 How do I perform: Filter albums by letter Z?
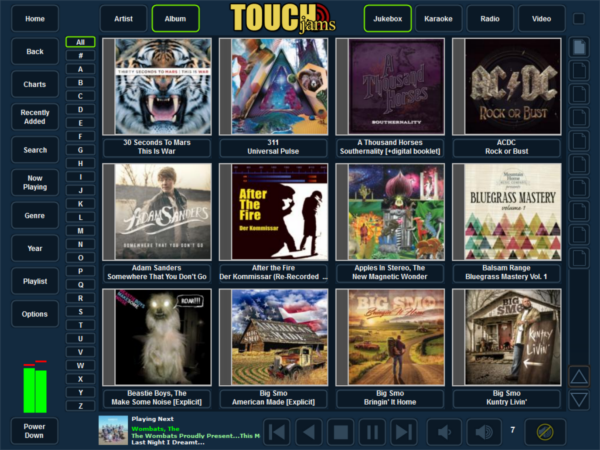tap(80, 406)
